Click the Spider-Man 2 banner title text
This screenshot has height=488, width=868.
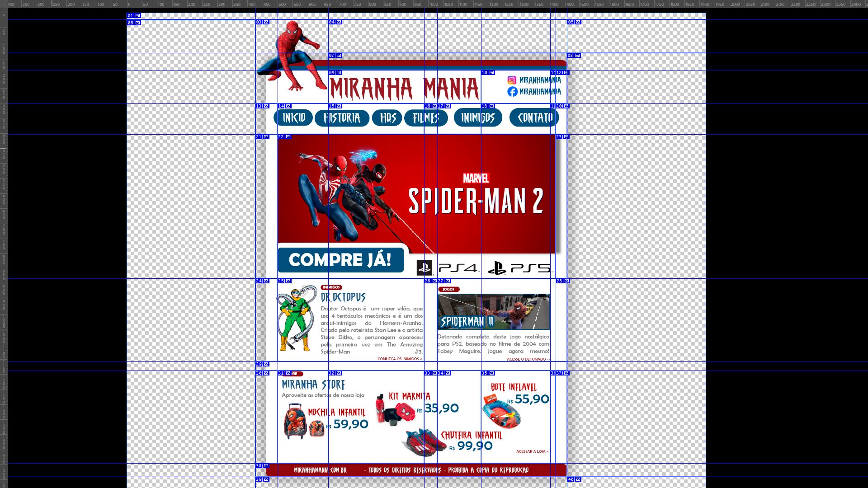(x=476, y=201)
